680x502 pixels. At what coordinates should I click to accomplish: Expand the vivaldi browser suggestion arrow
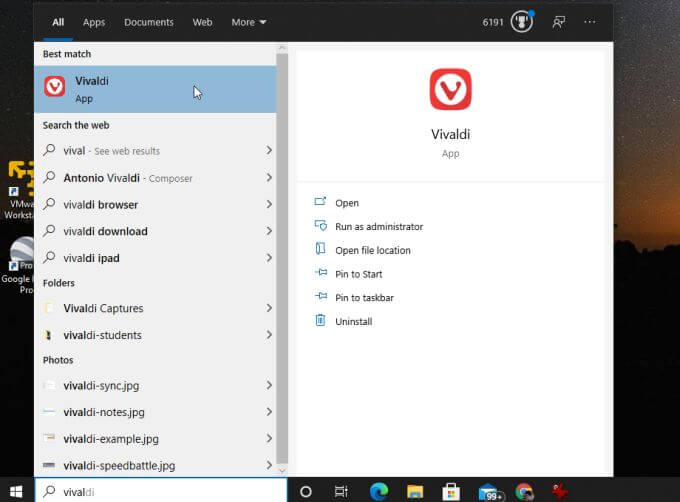coord(269,205)
